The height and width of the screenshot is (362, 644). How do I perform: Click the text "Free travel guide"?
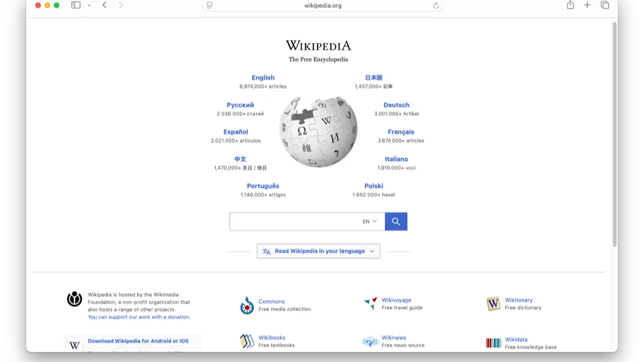click(402, 308)
